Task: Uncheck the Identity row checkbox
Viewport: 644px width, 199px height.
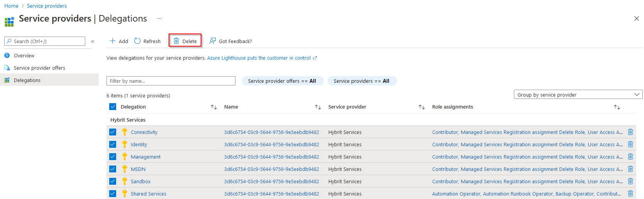Action: [x=113, y=144]
